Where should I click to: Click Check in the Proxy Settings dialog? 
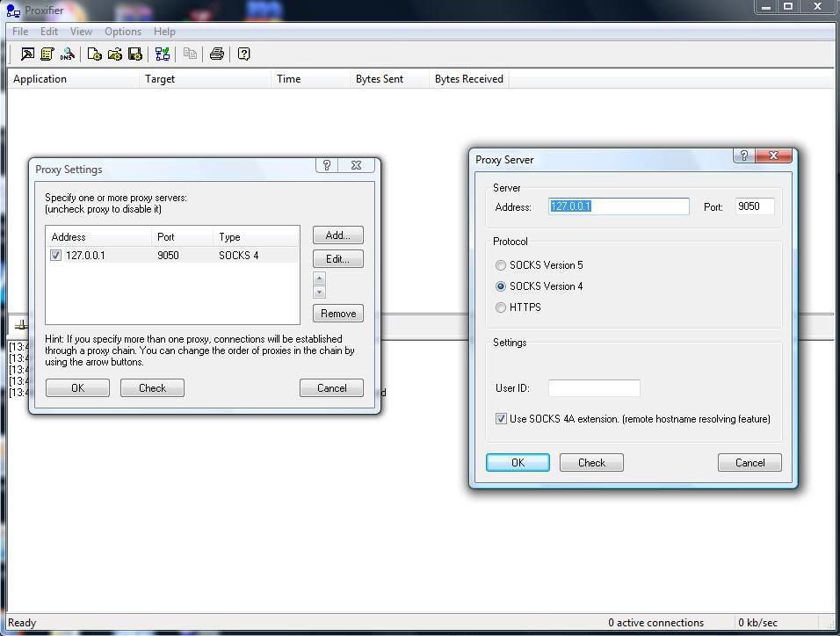point(152,388)
